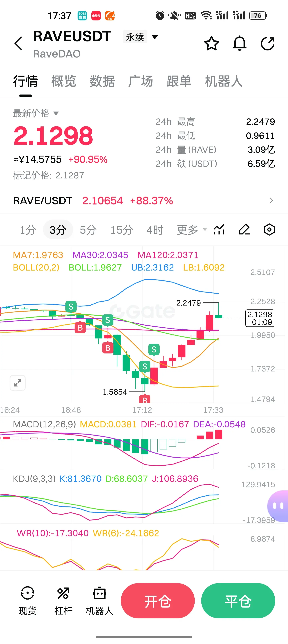Screen dimensions: 288x644
Task: Tap the Wi-Fi icon in status bar
Action: [x=207, y=15]
